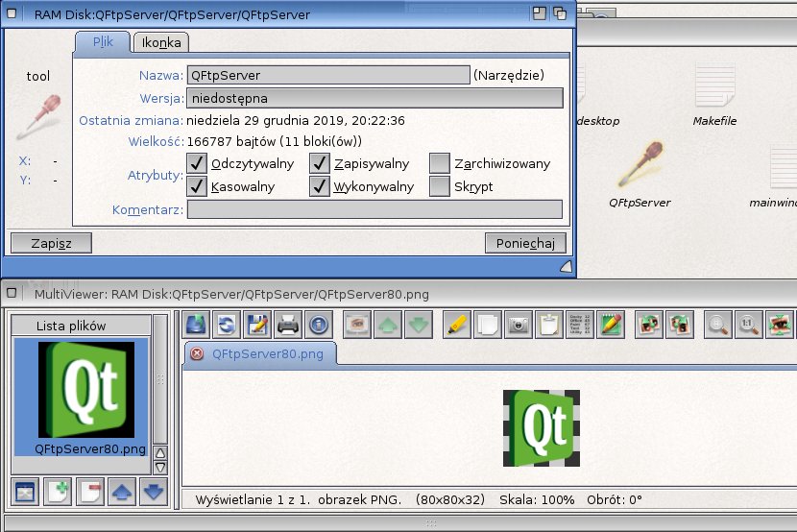Open a file with the MultiViewer drawer icon
The height and width of the screenshot is (532, 797).
coord(196,325)
